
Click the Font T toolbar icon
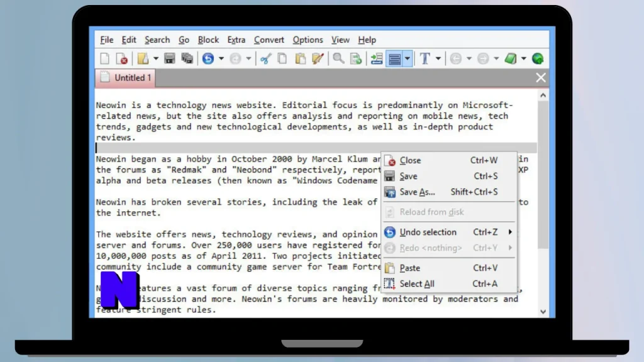[x=425, y=58]
